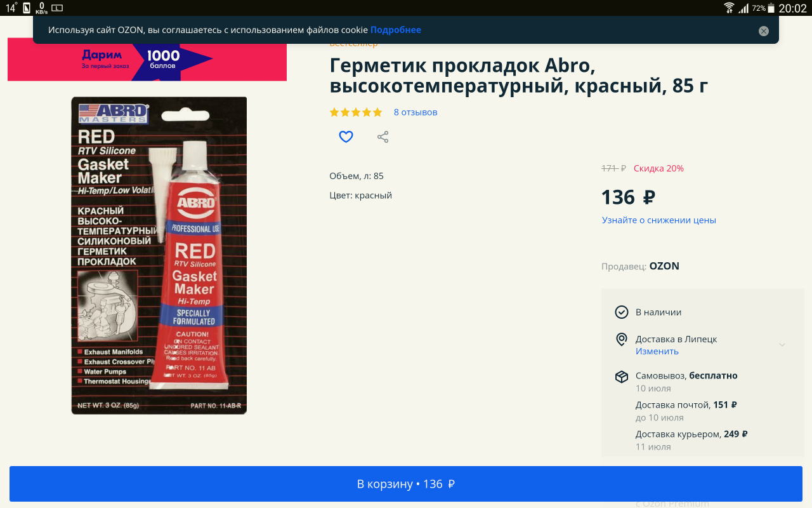This screenshot has width=812, height=508.
Task: Tap the location pin icon for Липецк delivery
Action: 622,339
